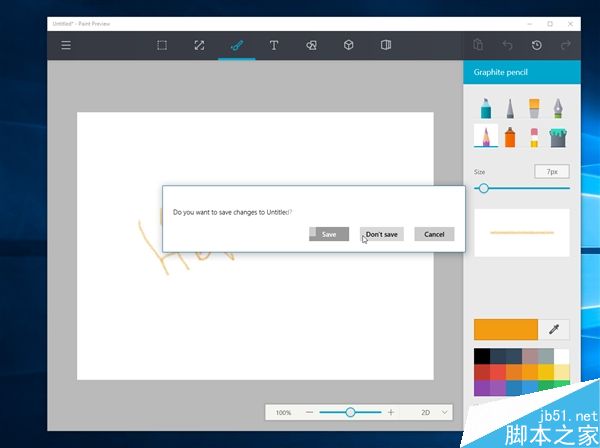Select the orange spray bottle tool
The width and height of the screenshot is (600, 448).
coord(510,137)
